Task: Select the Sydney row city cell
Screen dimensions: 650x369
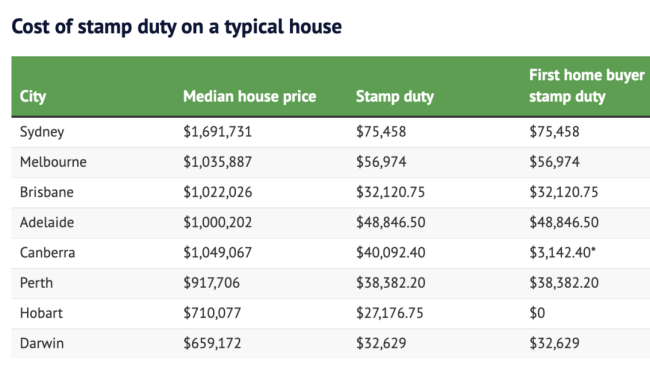Action: pos(42,132)
